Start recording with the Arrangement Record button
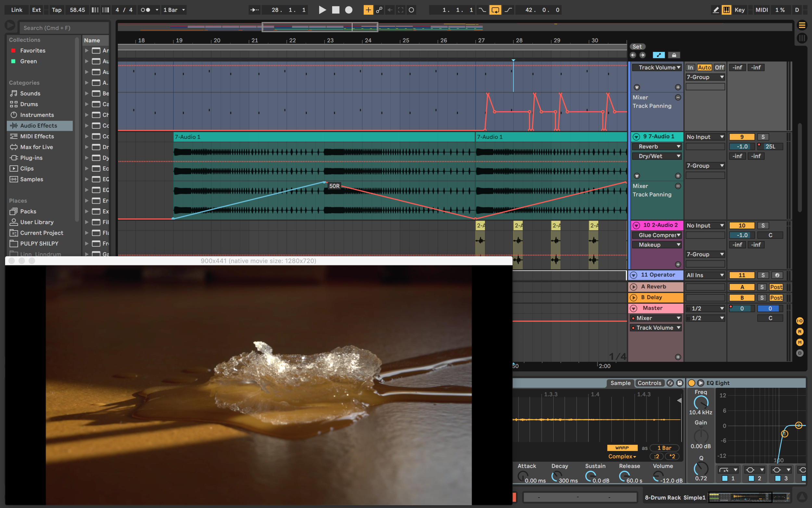Screen dimensions: 812x508 point(349,10)
